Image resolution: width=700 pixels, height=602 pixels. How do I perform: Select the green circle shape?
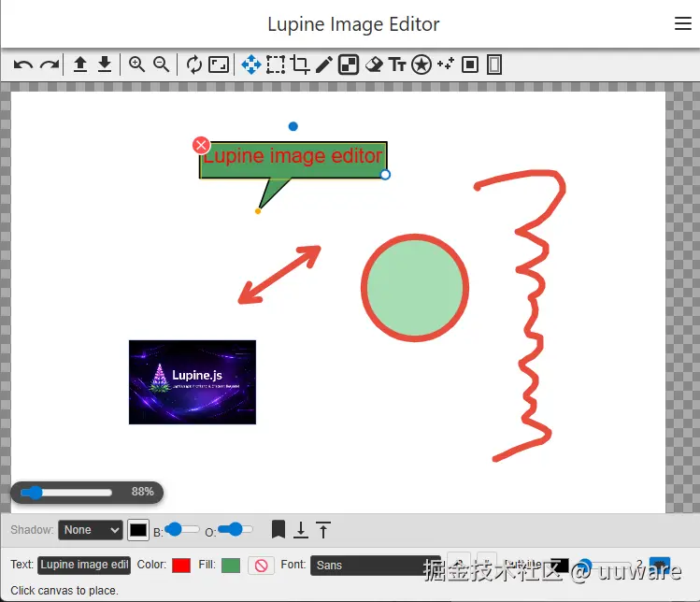pyautogui.click(x=415, y=288)
